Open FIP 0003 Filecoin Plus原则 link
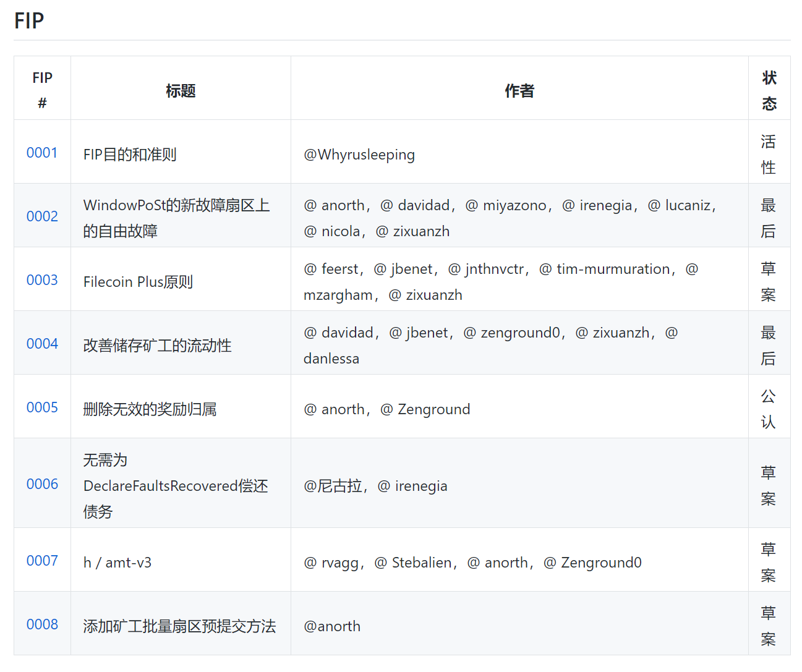Viewport: 802px width, 672px height. tap(41, 280)
